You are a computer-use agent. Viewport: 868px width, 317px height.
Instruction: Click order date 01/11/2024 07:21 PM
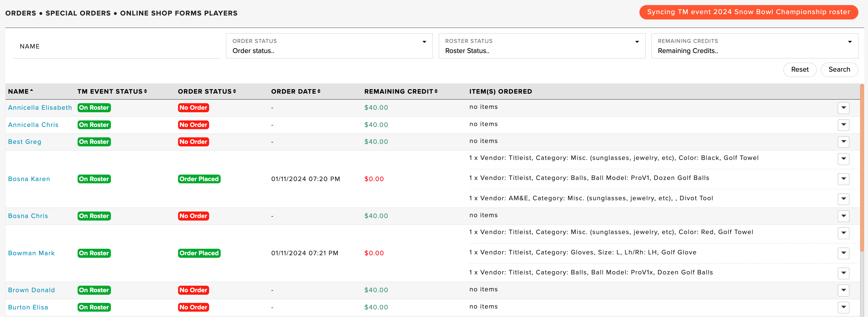point(304,253)
